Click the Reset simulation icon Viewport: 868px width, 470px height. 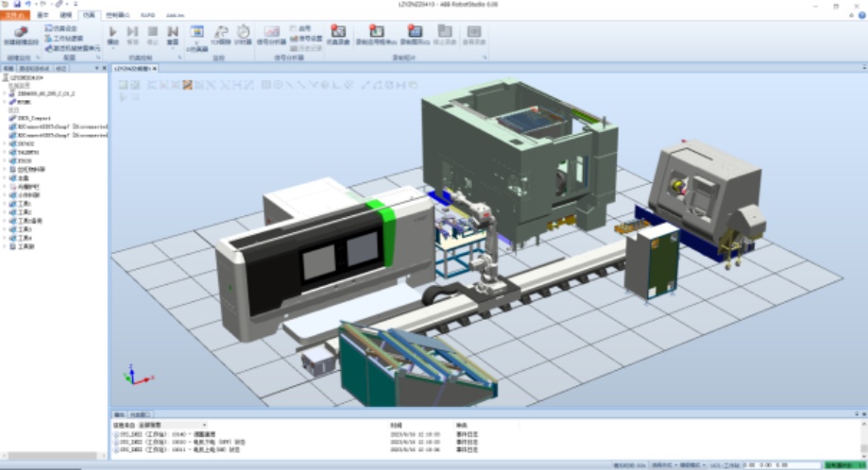[x=173, y=34]
